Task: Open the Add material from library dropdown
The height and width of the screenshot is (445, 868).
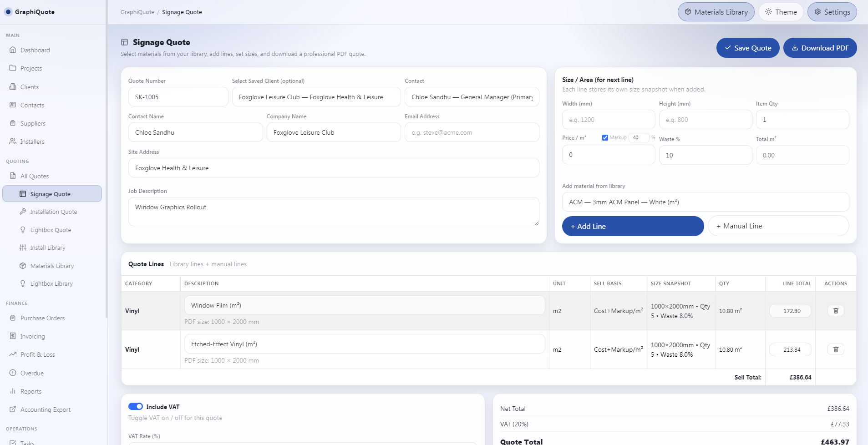Action: (706, 202)
